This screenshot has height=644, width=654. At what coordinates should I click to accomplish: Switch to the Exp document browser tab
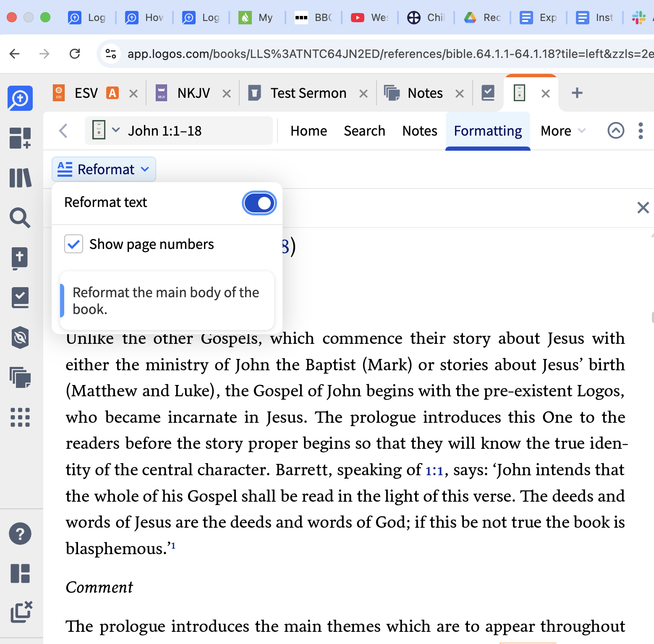coord(539,18)
